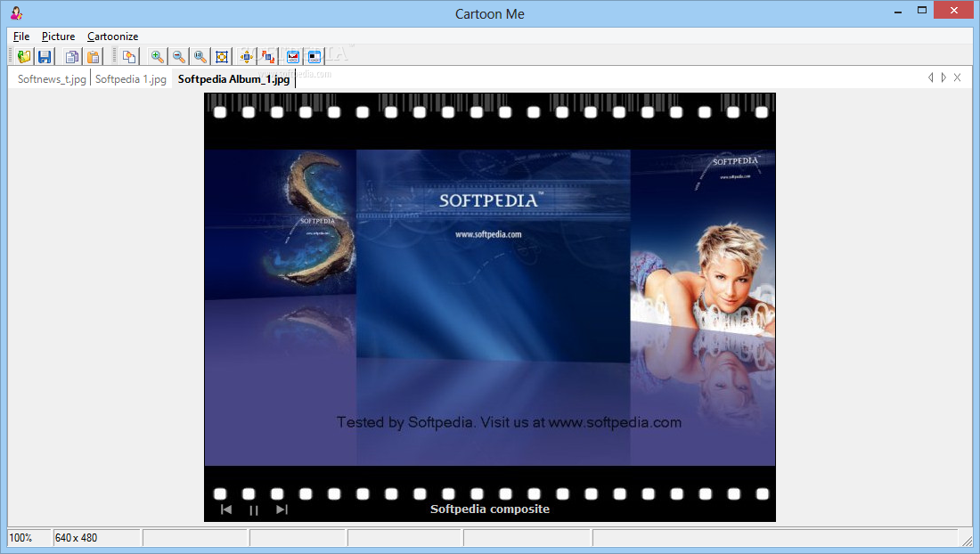This screenshot has width=980, height=554.
Task: Click the Zoom Out magnifier icon
Action: 179,57
